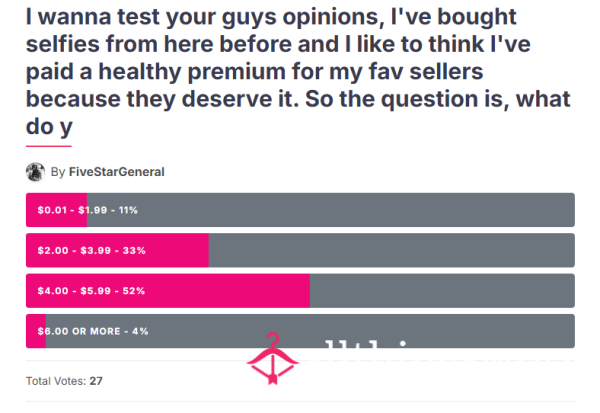The height and width of the screenshot is (413, 600).
Task: Click the small pink sliver of 4% bar
Action: pyautogui.click(x=36, y=331)
